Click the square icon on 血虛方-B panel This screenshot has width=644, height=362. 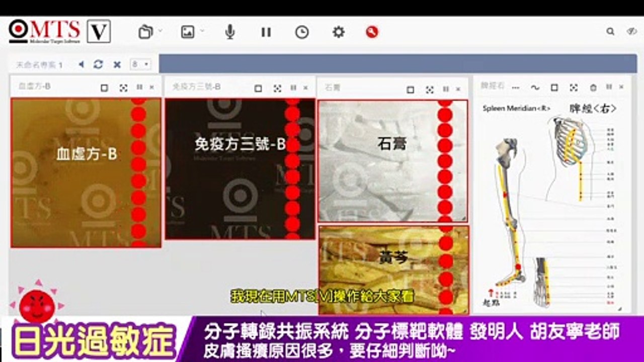[x=104, y=88]
